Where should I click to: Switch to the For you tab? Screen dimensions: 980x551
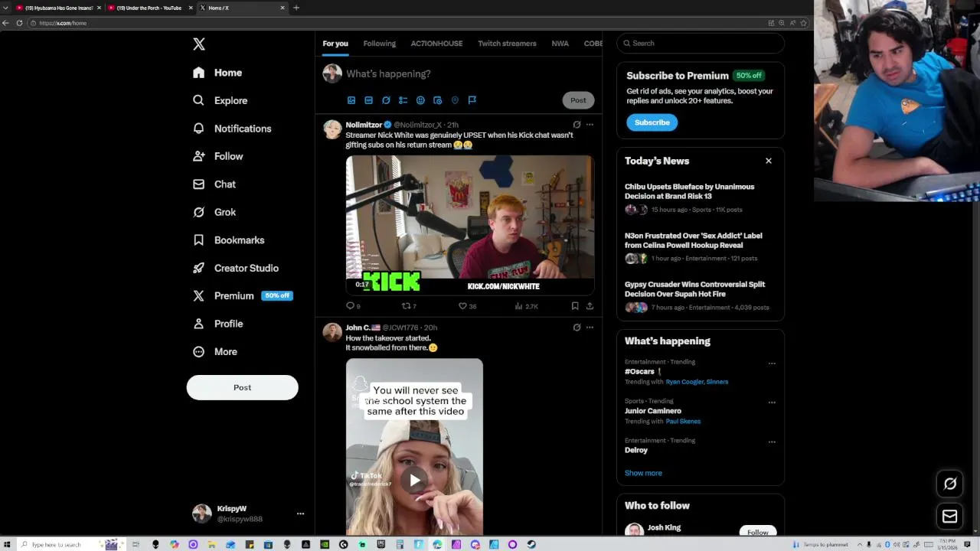(x=335, y=44)
